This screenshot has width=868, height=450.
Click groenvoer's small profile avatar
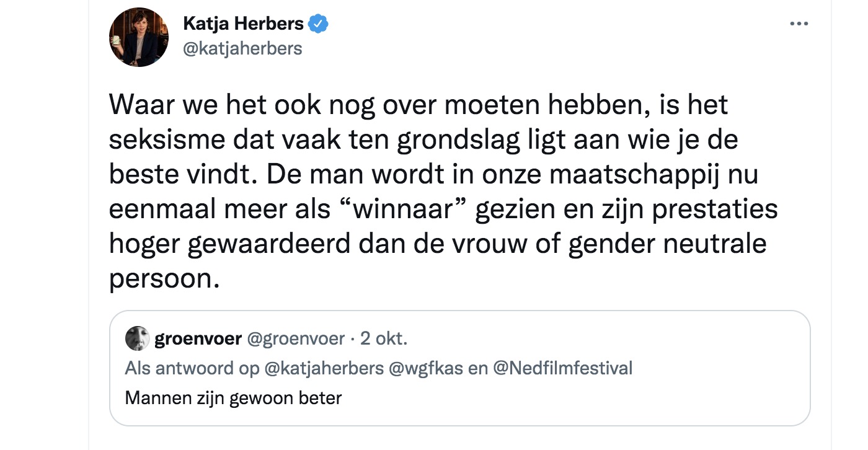point(136,338)
